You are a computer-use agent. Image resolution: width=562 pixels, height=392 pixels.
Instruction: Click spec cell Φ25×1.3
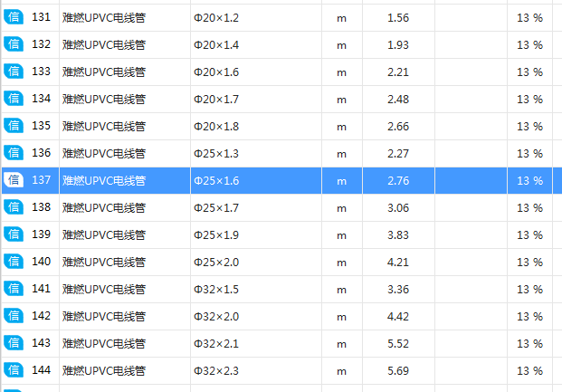click(x=256, y=154)
